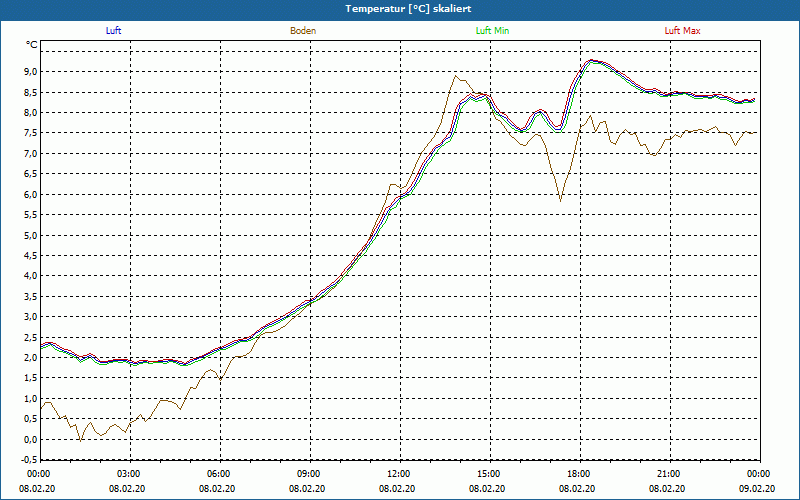Click the °C unit label on axis

(x=32, y=45)
